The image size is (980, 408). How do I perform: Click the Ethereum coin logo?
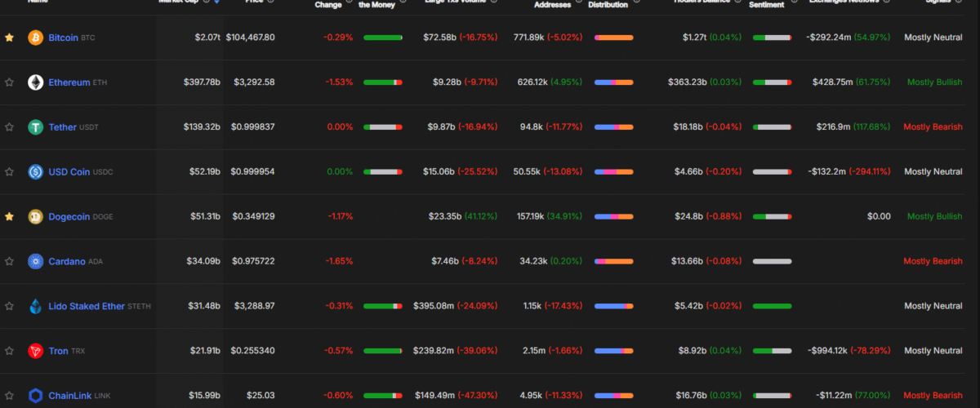35,82
